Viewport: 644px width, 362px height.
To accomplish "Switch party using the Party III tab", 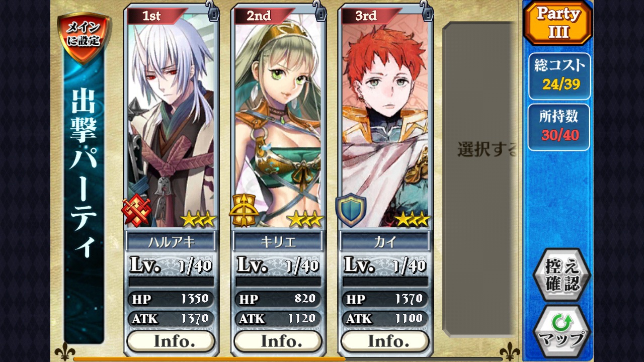I will [x=558, y=23].
